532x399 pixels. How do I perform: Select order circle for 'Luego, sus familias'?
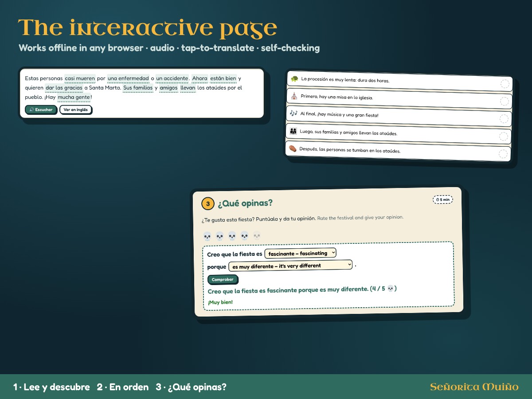(x=504, y=136)
